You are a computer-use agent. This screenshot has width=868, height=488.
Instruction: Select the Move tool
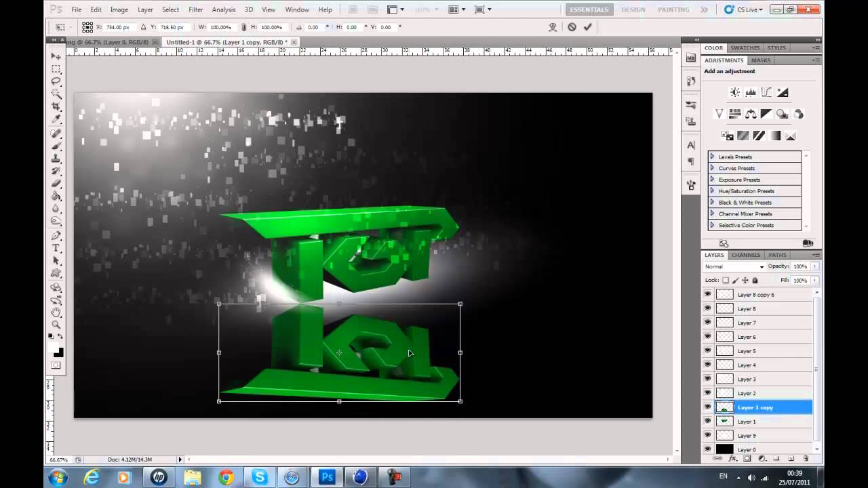(x=56, y=56)
